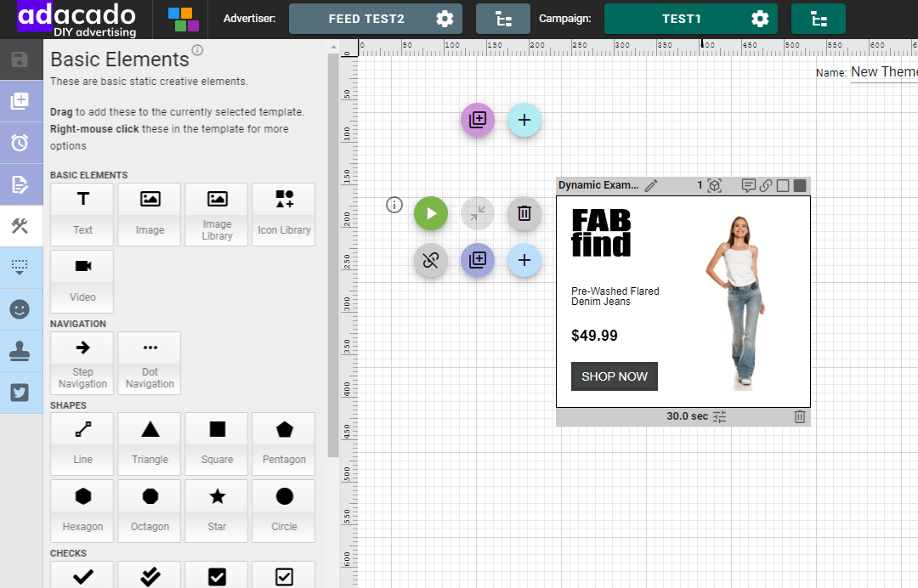Click the SHOP NOW button in creative
This screenshot has width=918, height=588.
[615, 376]
